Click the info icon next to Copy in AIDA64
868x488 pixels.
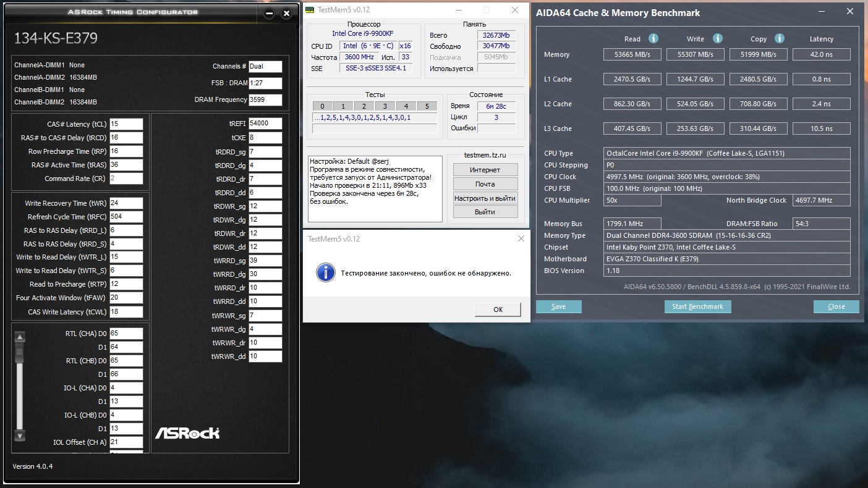(x=780, y=38)
